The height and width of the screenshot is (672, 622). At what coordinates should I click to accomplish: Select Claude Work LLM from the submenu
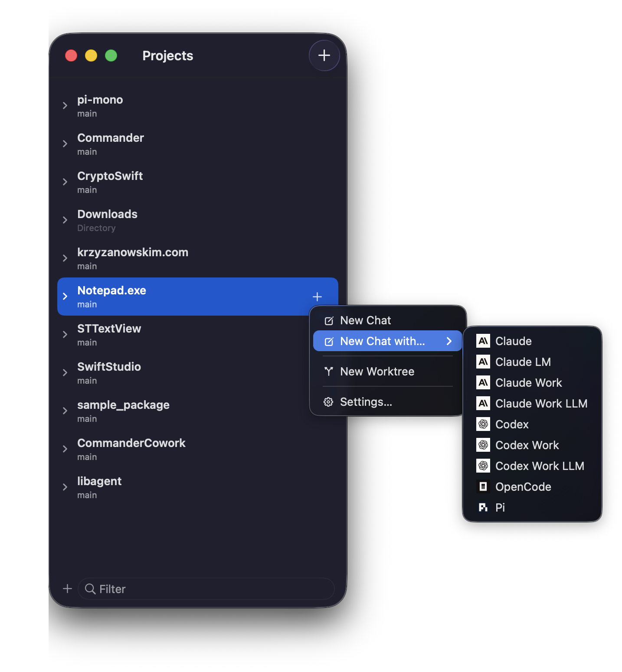pos(541,403)
